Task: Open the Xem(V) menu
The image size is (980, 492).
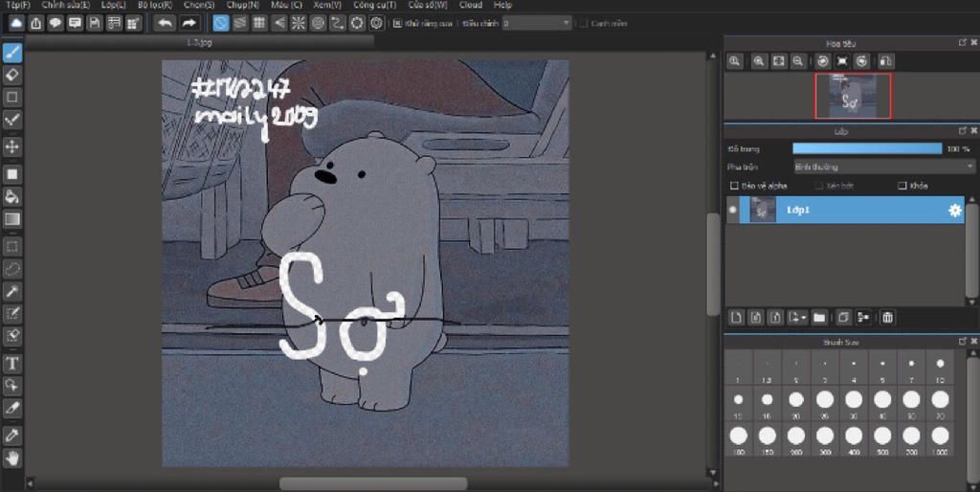Action: click(327, 5)
